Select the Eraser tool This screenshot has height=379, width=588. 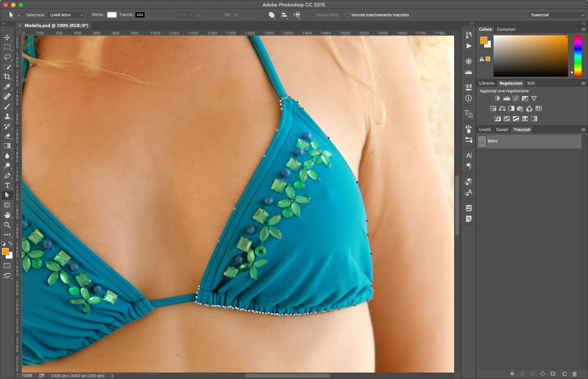pyautogui.click(x=7, y=136)
